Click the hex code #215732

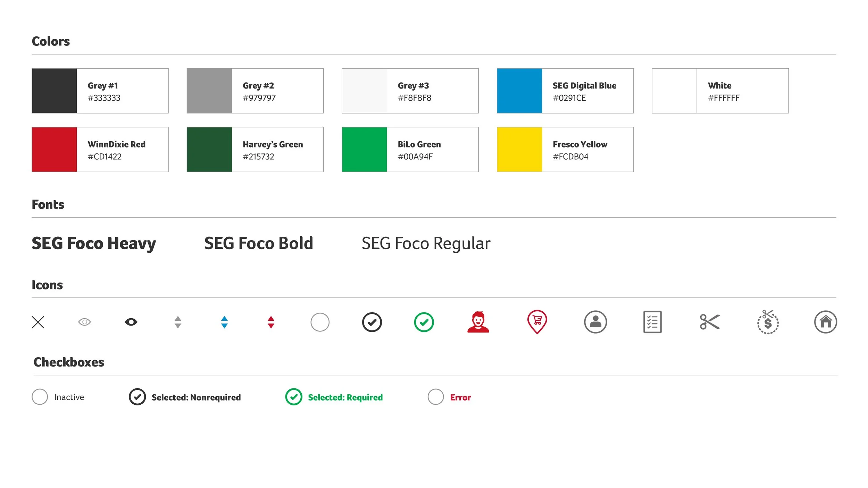point(259,157)
